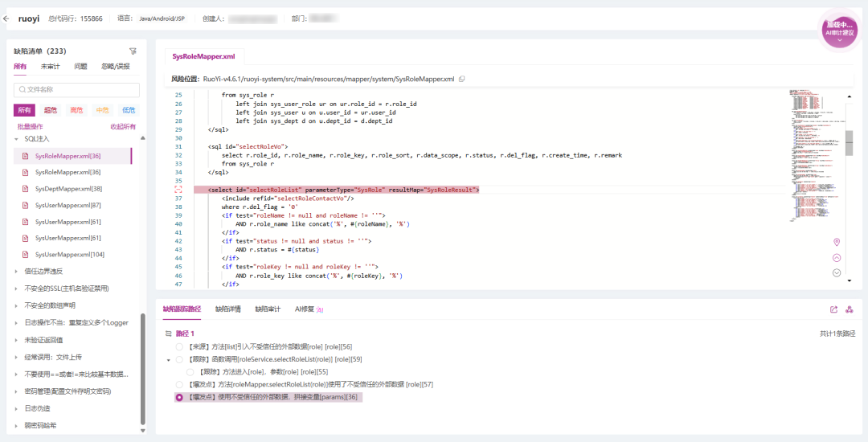Click the back arrow beside ruoyi
868x442 pixels.
(7, 18)
